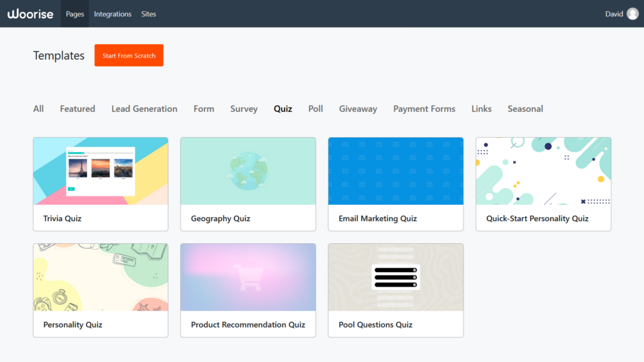
Task: Browse Seasonal templates
Action: point(525,108)
